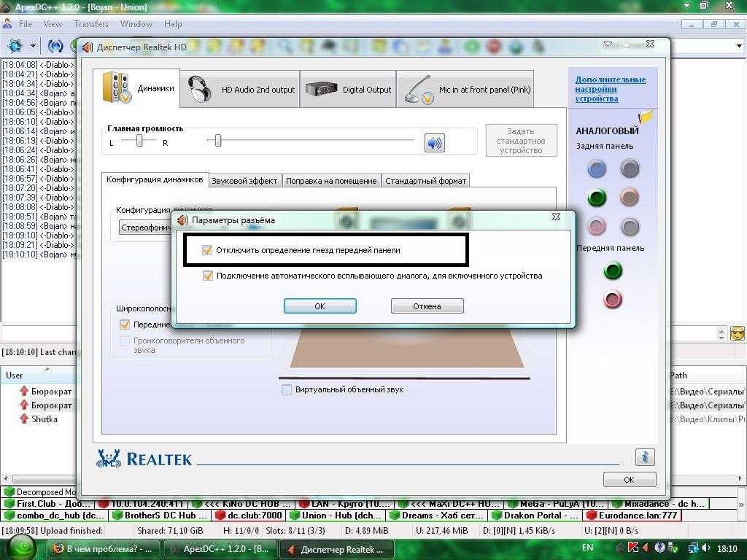Click the network tray icon
This screenshot has width=747, height=560.
tap(694, 548)
